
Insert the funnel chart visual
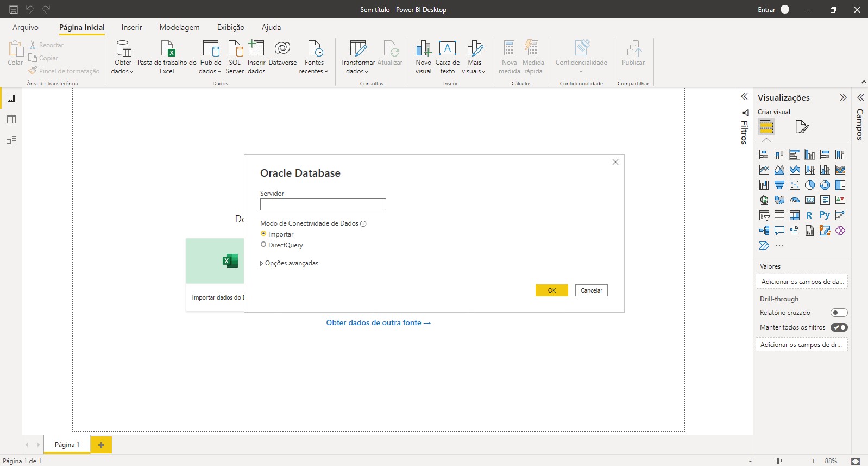(x=779, y=185)
